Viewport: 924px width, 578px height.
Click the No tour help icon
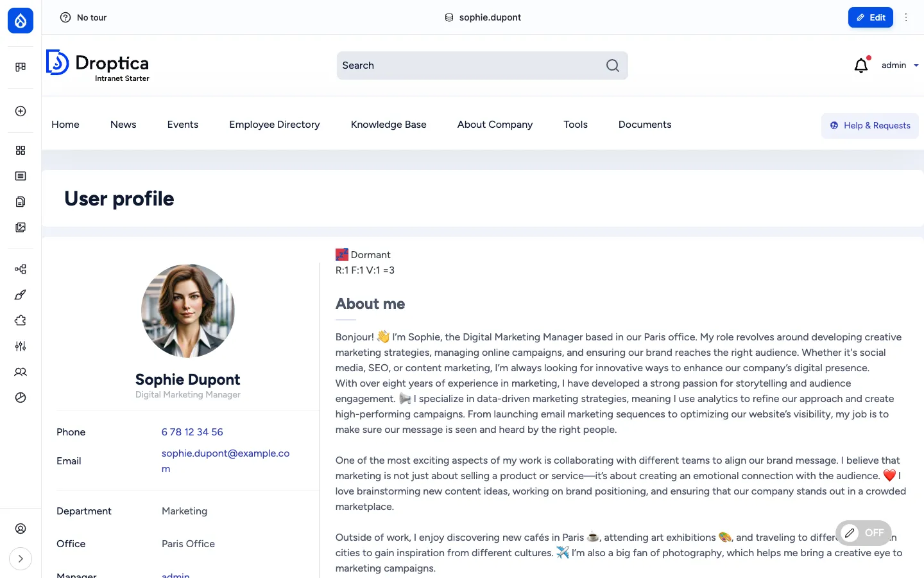coord(65,17)
